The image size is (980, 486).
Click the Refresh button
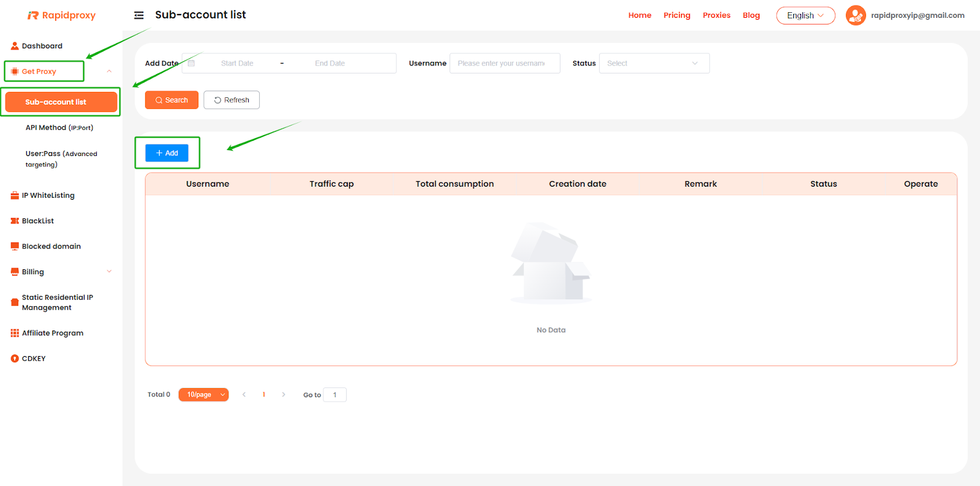(x=232, y=100)
